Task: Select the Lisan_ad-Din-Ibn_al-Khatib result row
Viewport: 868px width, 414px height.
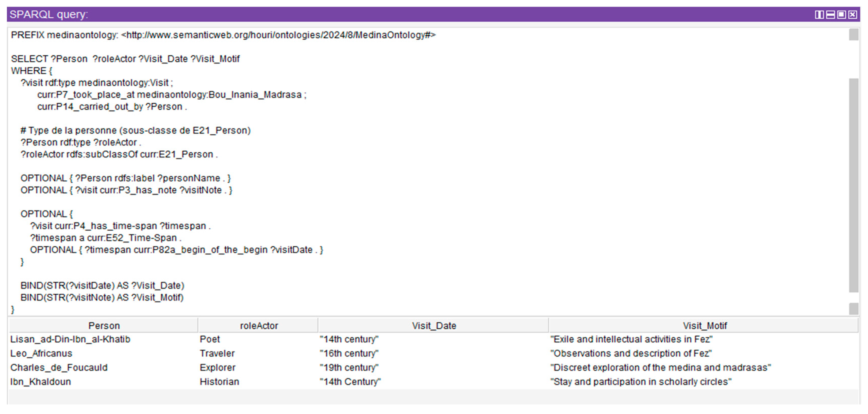Action: (x=70, y=339)
